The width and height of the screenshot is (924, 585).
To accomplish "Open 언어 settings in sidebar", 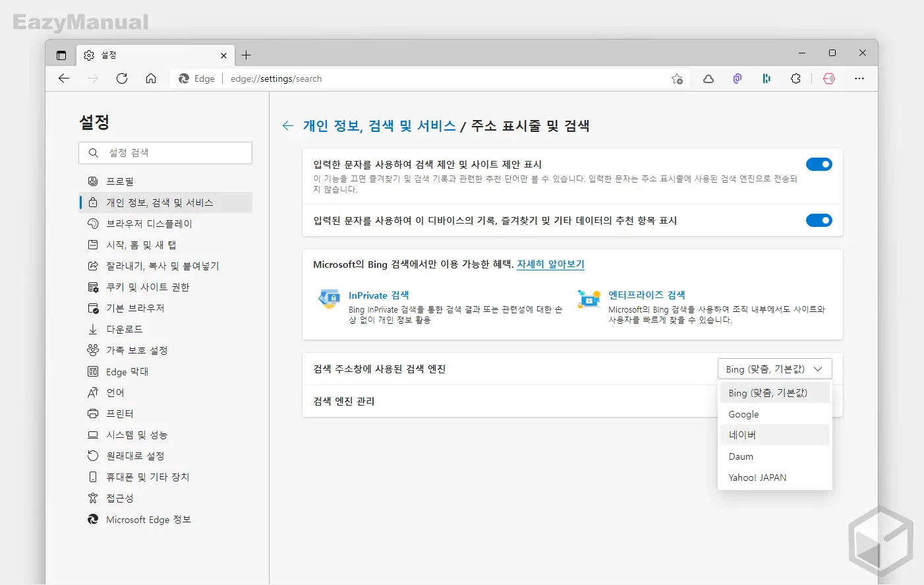I will 165,392.
